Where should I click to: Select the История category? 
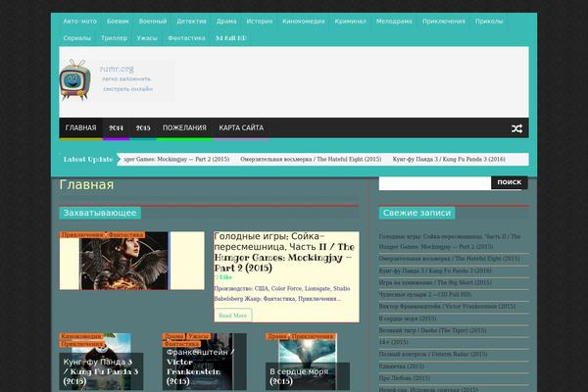point(260,22)
